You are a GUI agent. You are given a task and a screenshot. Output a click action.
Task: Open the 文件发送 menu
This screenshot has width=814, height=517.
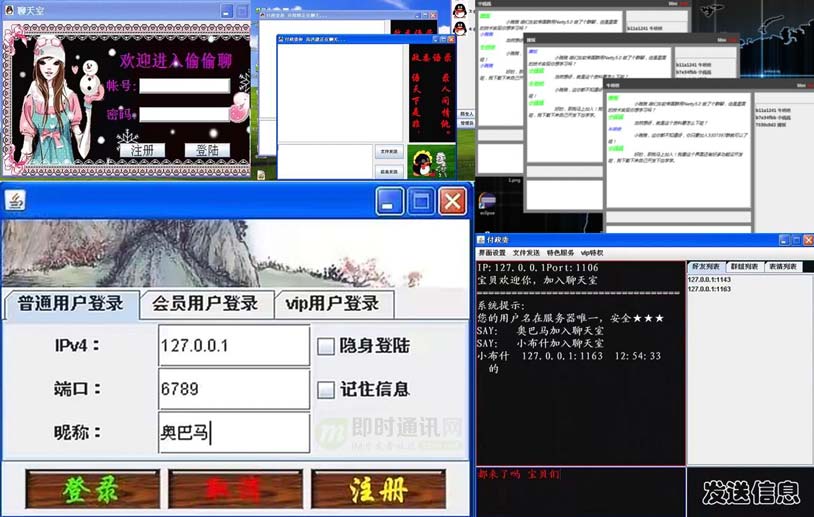coord(526,253)
